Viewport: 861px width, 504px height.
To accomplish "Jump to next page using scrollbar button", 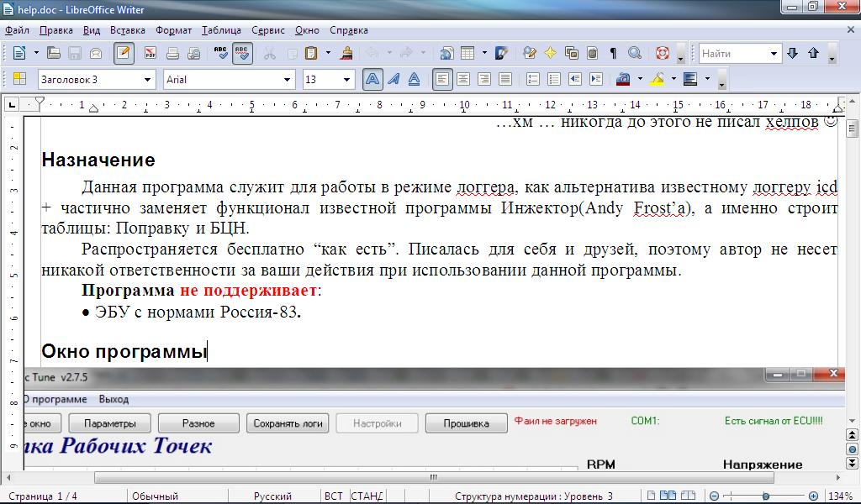I will point(853,463).
